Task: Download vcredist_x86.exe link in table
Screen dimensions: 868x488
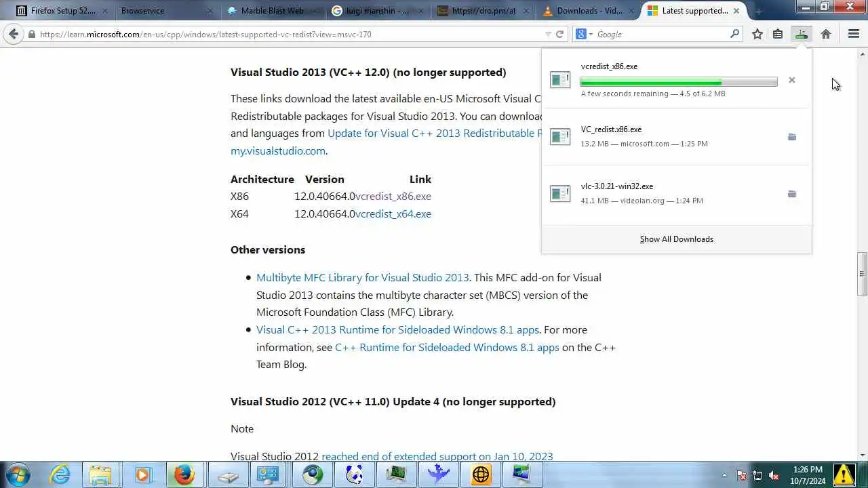Action: [x=393, y=197]
